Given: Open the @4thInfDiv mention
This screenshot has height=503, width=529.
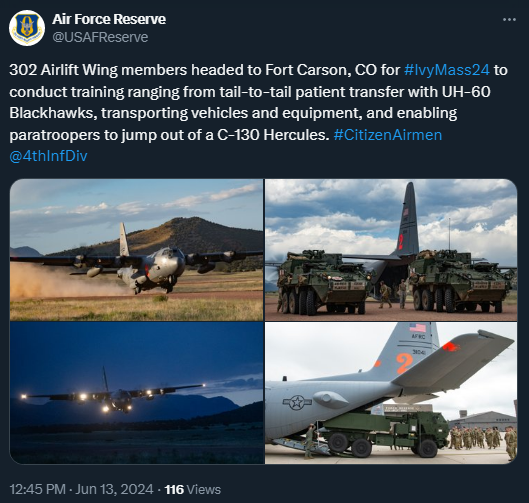Looking at the screenshot, I should 48,156.
